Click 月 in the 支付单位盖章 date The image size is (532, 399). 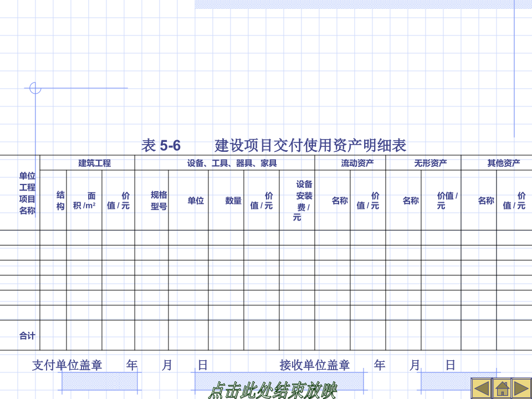coord(167,365)
